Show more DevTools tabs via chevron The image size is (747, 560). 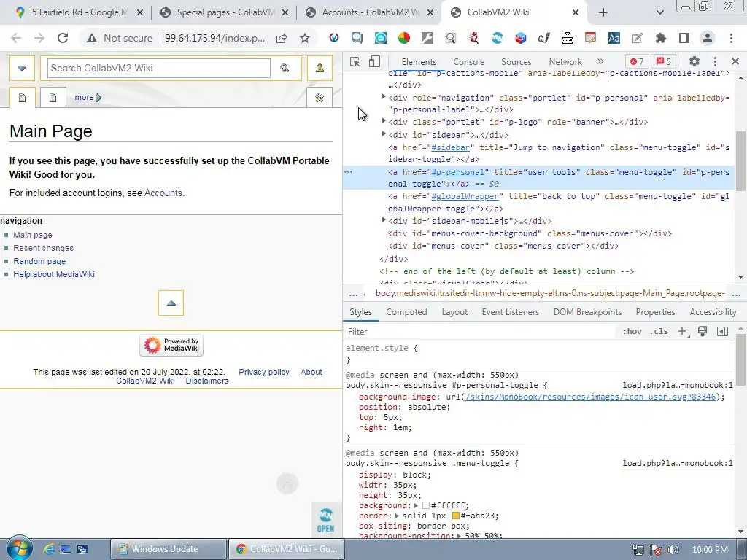pyautogui.click(x=600, y=61)
